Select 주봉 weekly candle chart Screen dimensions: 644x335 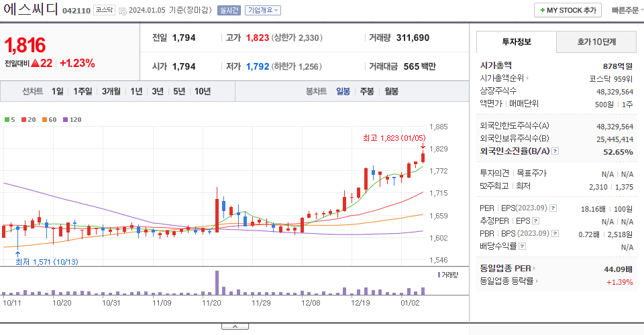(x=367, y=91)
